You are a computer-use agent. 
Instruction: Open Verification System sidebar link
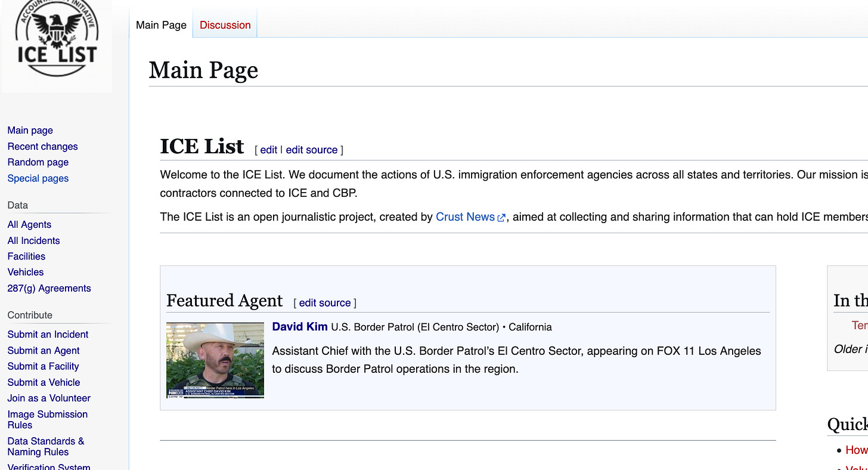[49, 467]
